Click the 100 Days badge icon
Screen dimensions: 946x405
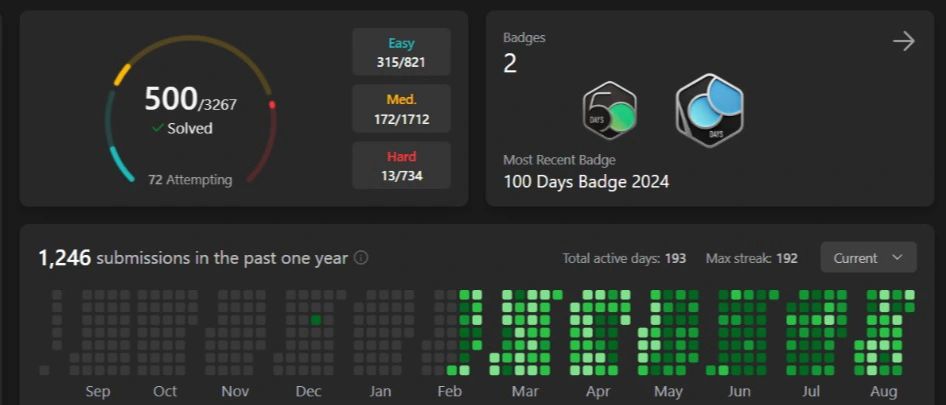pyautogui.click(x=709, y=110)
